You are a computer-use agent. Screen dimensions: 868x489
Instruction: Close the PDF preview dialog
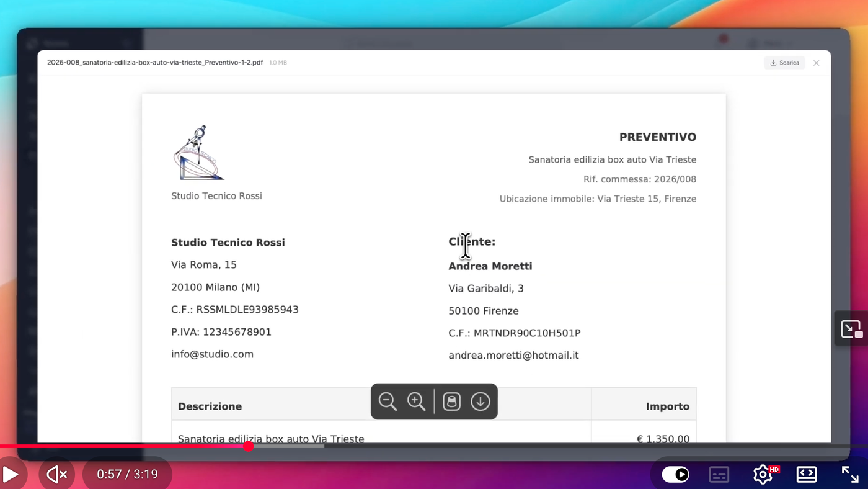817,63
